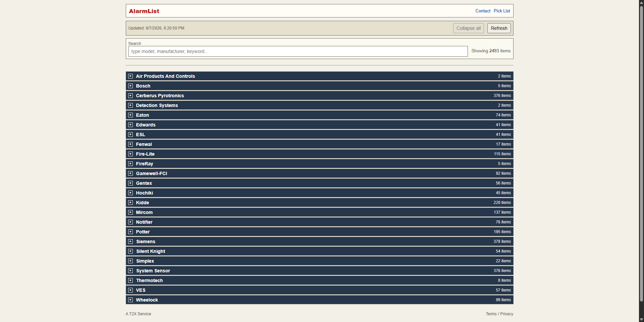This screenshot has width=644, height=322.
Task: Expand the System Sensor plus icon
Action: pos(130,271)
